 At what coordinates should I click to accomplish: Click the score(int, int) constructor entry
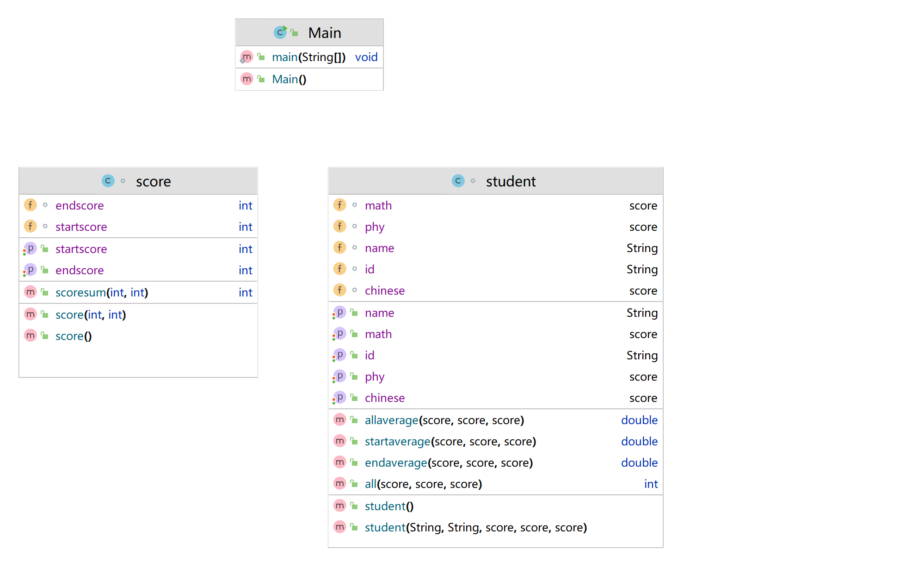91,314
